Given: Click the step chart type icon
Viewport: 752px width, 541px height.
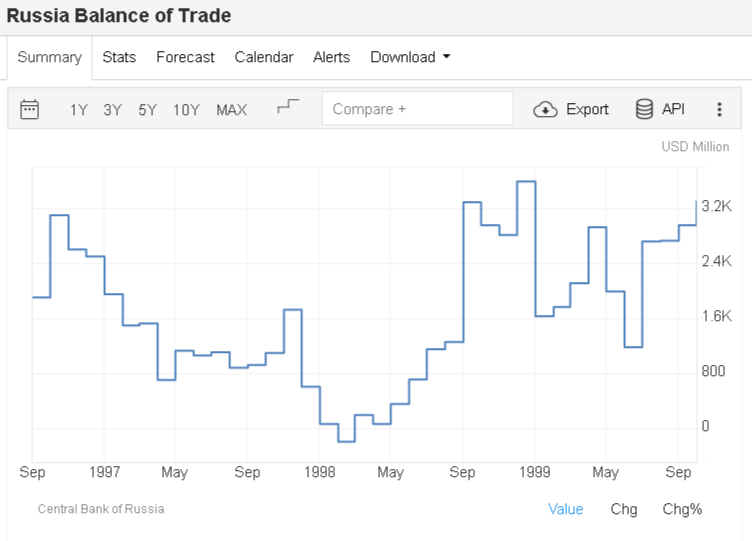Looking at the screenshot, I should [288, 108].
